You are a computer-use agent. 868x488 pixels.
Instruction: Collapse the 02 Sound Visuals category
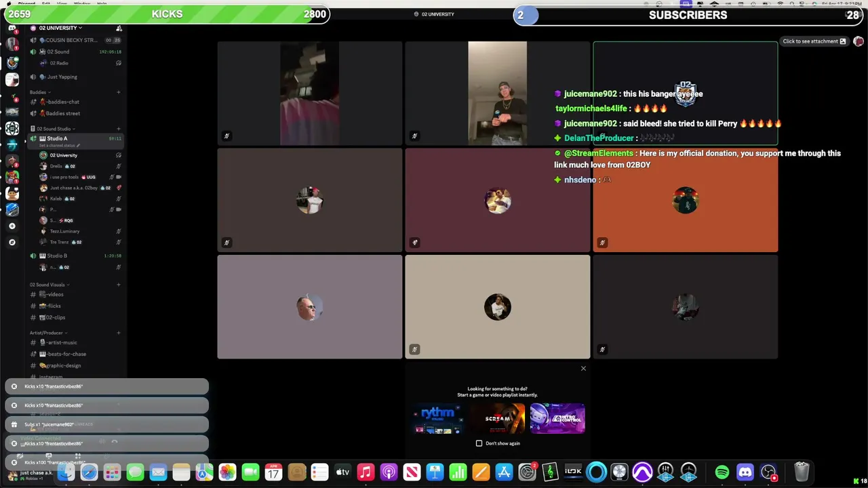coord(49,285)
